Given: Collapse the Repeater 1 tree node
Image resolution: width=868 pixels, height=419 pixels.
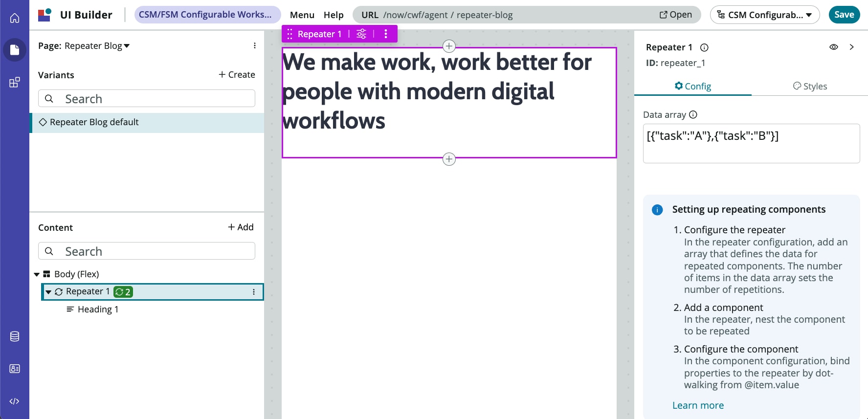Looking at the screenshot, I should [x=48, y=292].
